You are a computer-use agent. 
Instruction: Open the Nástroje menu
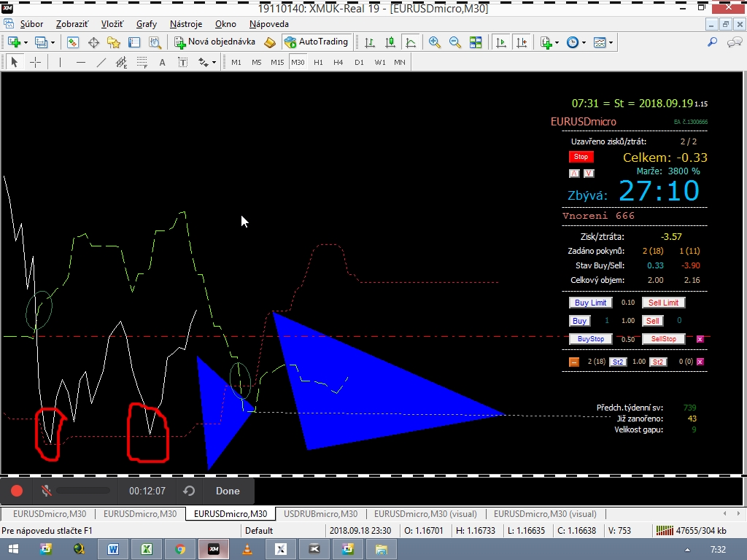click(186, 24)
